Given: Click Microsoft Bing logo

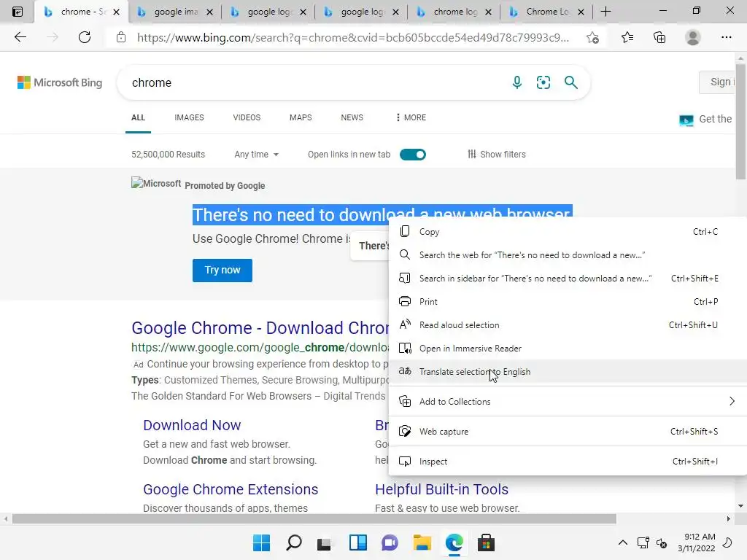Looking at the screenshot, I should (x=60, y=82).
